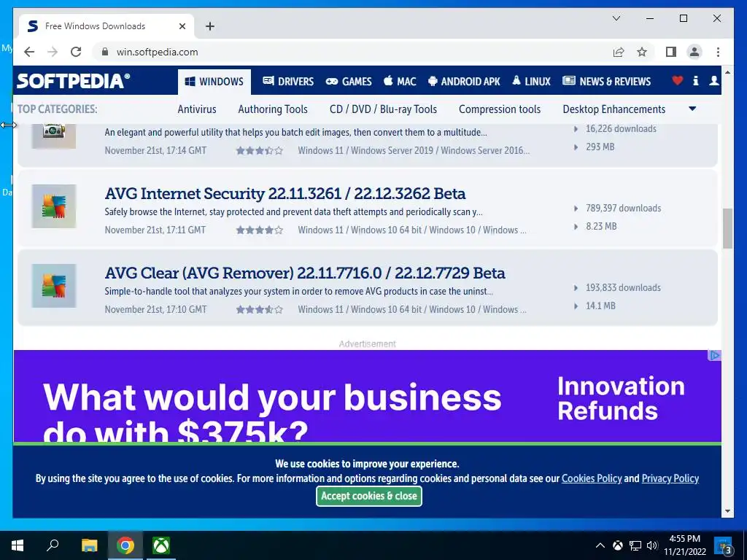Viewport: 747px width, 560px height.
Task: Click '8.23 MB' size text
Action: coord(601,226)
